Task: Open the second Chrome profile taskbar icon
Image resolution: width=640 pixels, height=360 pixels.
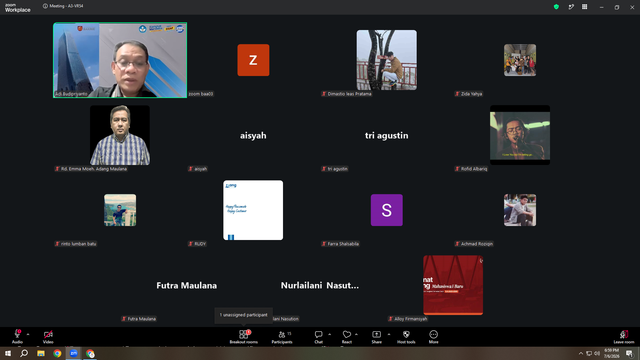Action: tap(90, 353)
